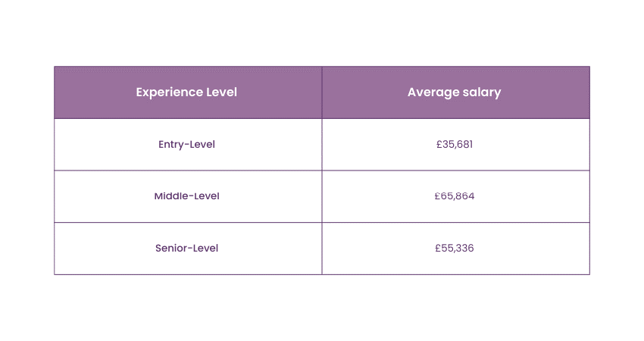
Task: Select the Senior-Level cell
Action: [x=186, y=248]
